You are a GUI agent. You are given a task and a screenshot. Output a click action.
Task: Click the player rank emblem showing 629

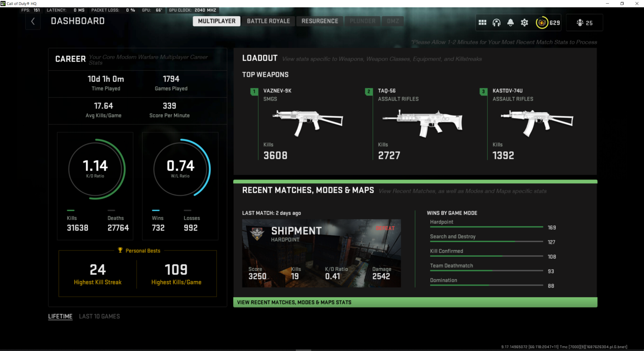(x=542, y=23)
